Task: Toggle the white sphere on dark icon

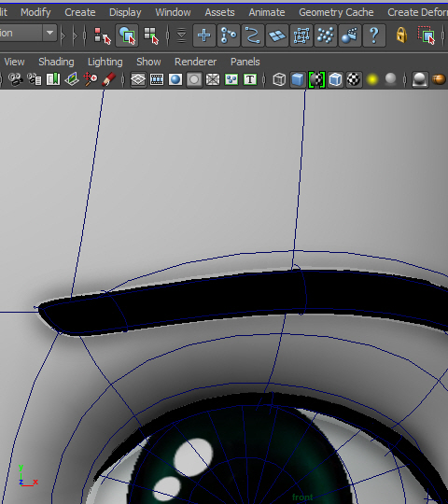Action: pos(420,79)
